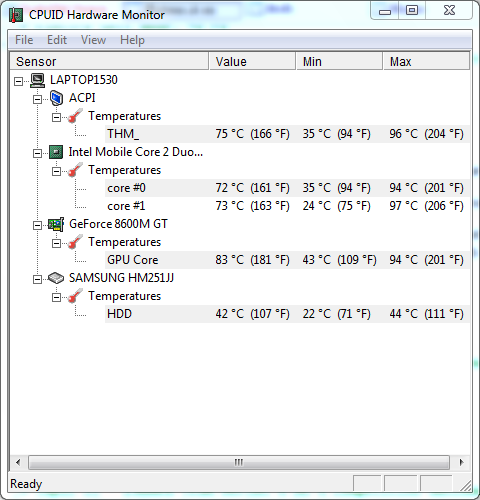Click thermometer icon under GeForce 8600M GT
This screenshot has height=500, width=480.
pos(75,242)
